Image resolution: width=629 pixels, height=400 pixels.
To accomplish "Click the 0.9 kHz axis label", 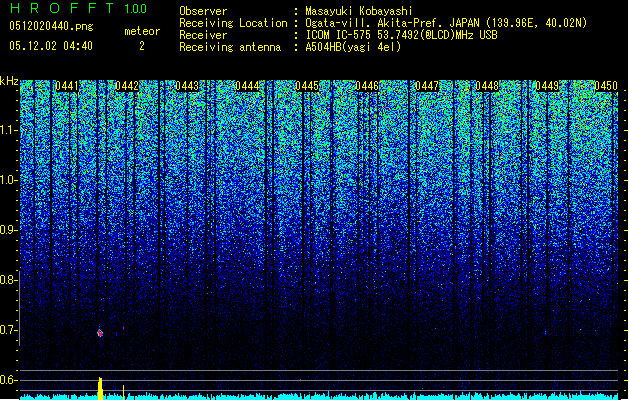I will click(8, 230).
